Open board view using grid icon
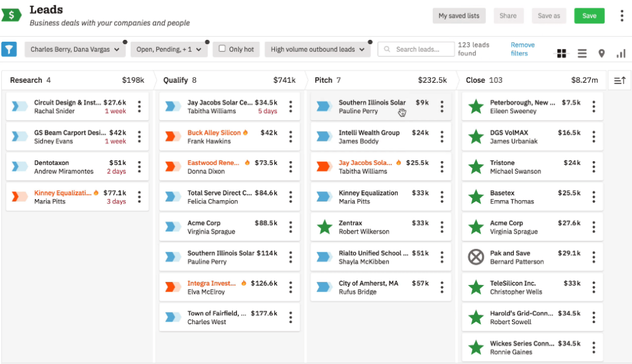The image size is (632, 364). [562, 53]
